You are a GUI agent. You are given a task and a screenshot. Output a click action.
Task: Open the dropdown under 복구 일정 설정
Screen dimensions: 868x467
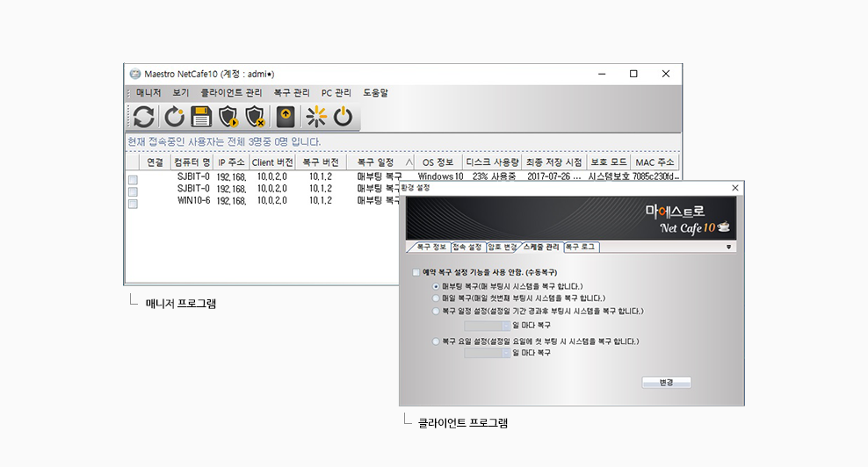pyautogui.click(x=505, y=325)
